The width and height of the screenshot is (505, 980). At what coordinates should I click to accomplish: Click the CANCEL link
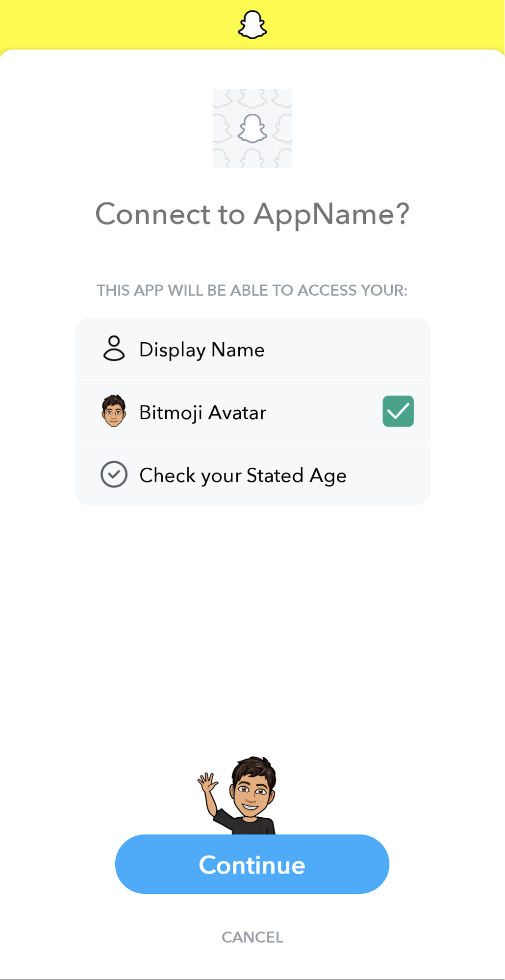pos(252,937)
